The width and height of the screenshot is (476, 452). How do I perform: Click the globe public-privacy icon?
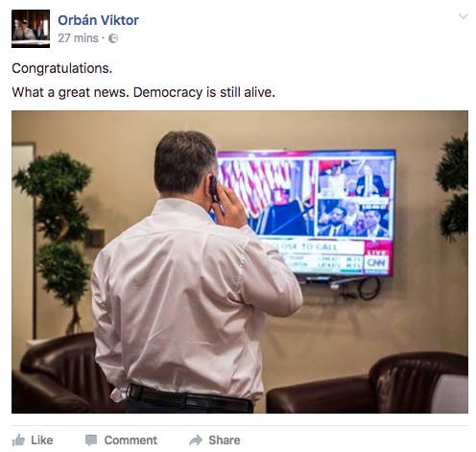(113, 38)
